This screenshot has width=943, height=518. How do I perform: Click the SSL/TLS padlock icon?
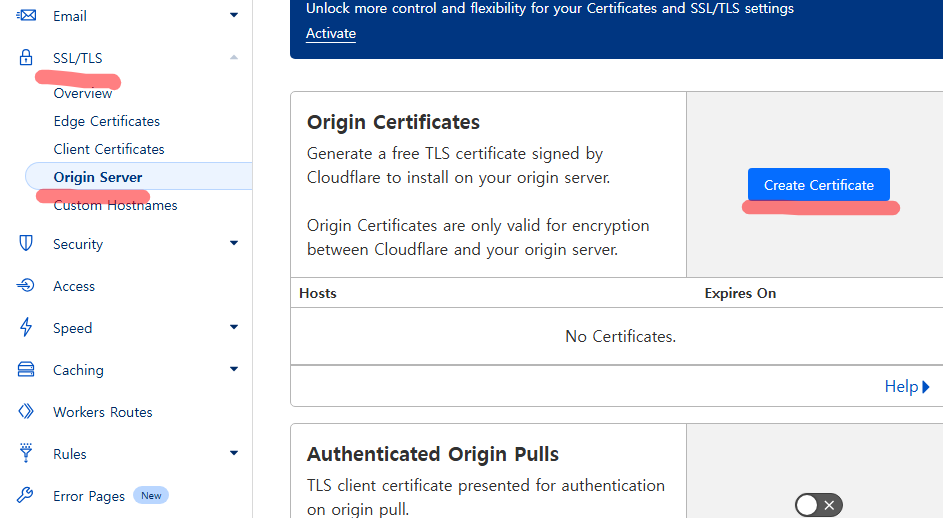[26, 58]
